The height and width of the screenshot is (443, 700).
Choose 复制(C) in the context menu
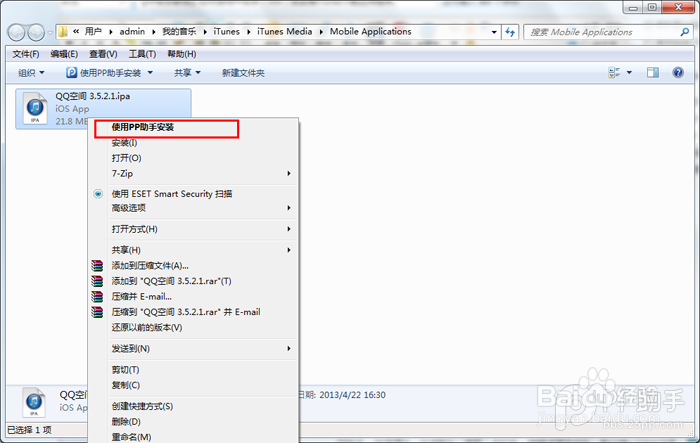tap(126, 385)
